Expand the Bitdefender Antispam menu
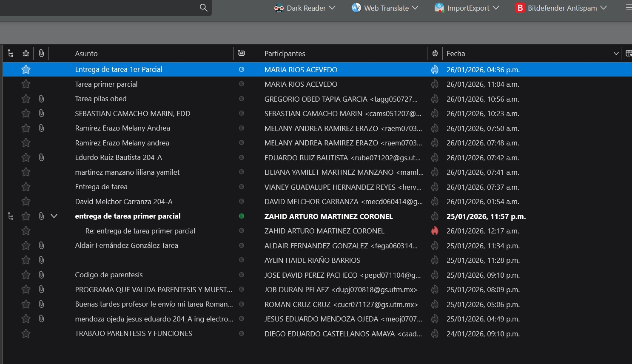Image resolution: width=632 pixels, height=364 pixels. click(561, 8)
